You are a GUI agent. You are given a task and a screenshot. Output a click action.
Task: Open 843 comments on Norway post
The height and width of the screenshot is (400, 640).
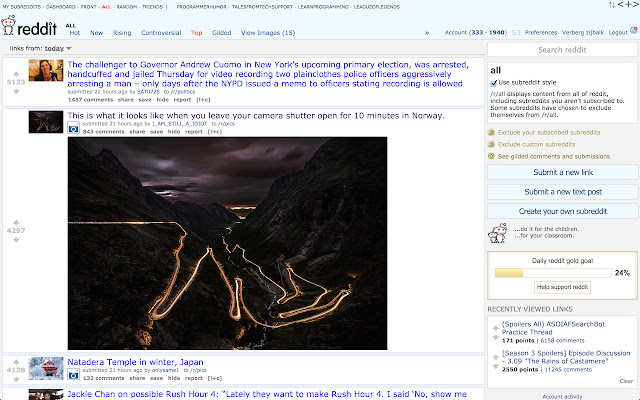click(103, 132)
